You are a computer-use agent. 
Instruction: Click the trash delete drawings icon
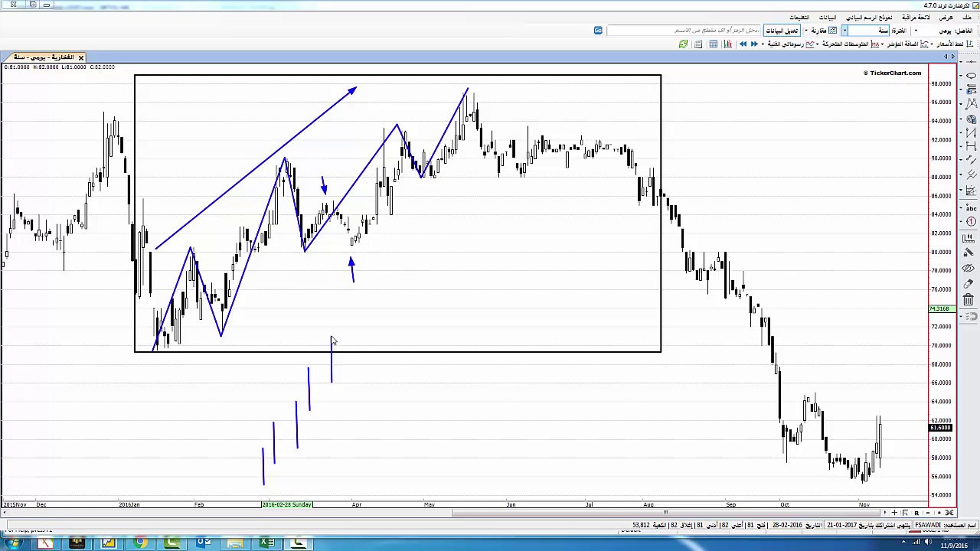point(969,300)
